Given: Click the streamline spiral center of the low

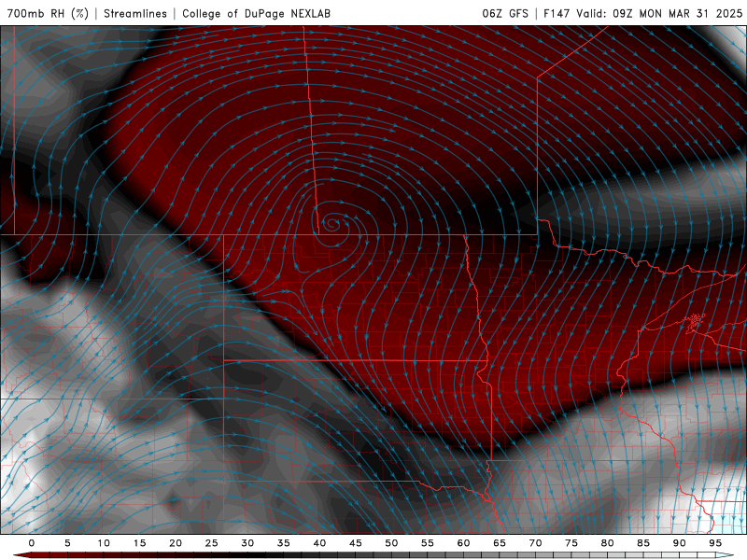Looking at the screenshot, I should [x=331, y=222].
